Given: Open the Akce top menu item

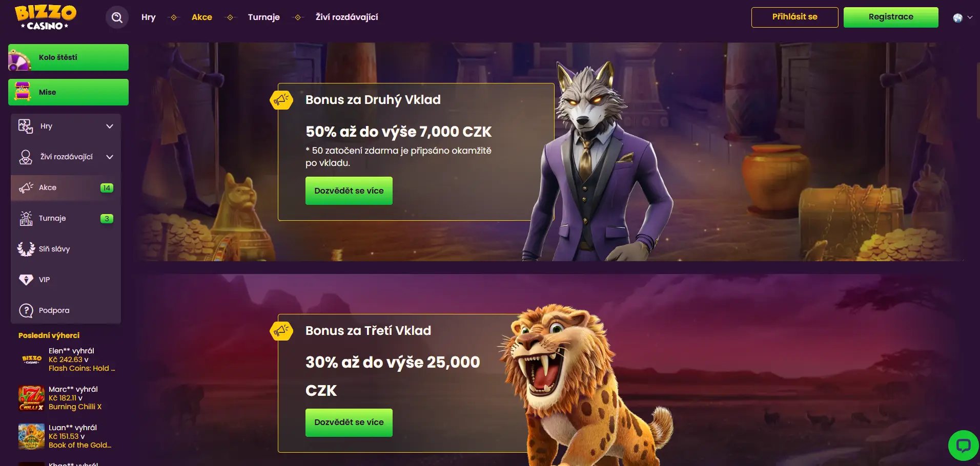Looking at the screenshot, I should tap(202, 17).
